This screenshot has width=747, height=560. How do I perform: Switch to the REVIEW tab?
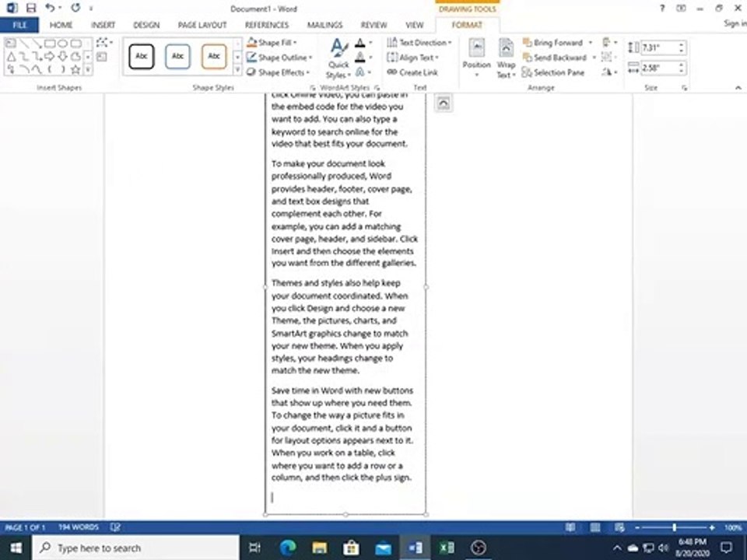pos(373,25)
